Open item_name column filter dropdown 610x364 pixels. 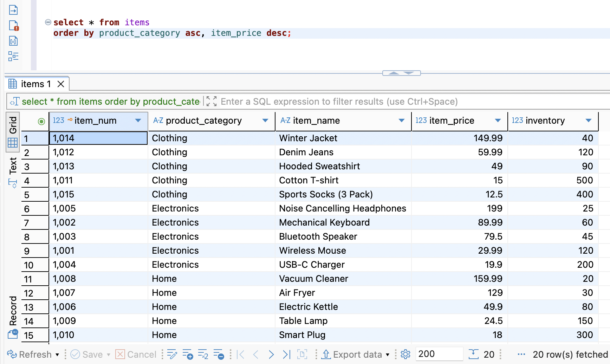[402, 121]
